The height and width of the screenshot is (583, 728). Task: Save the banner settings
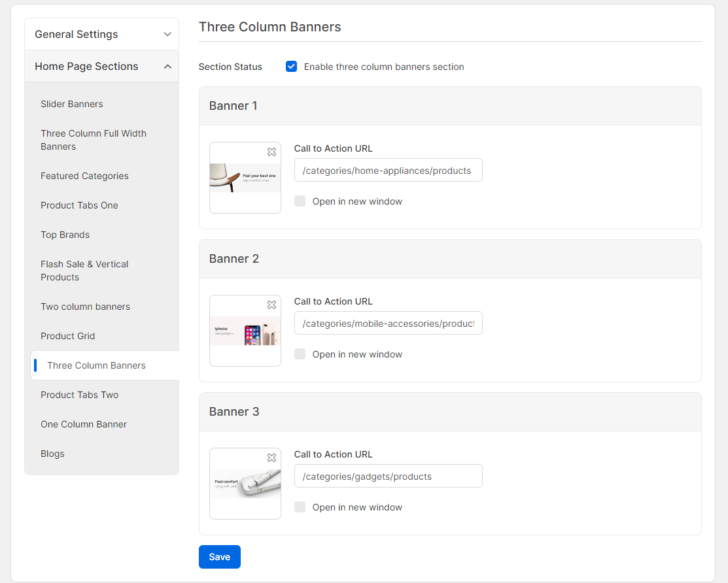point(220,557)
